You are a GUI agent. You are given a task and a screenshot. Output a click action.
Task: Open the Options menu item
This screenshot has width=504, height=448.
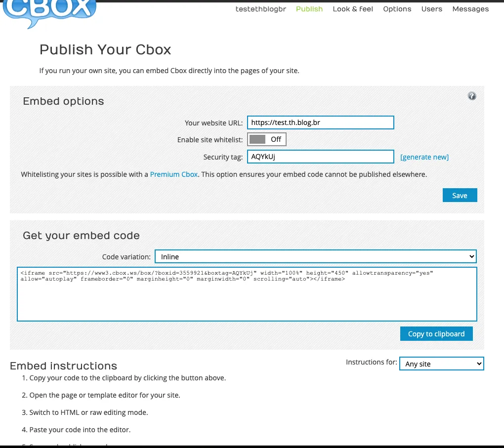coord(397,9)
